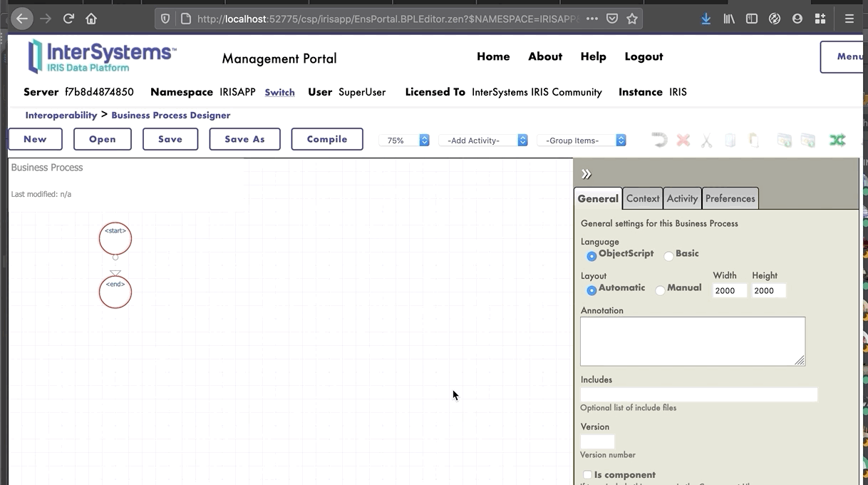Click the red X delete icon
The image size is (868, 485).
point(683,140)
